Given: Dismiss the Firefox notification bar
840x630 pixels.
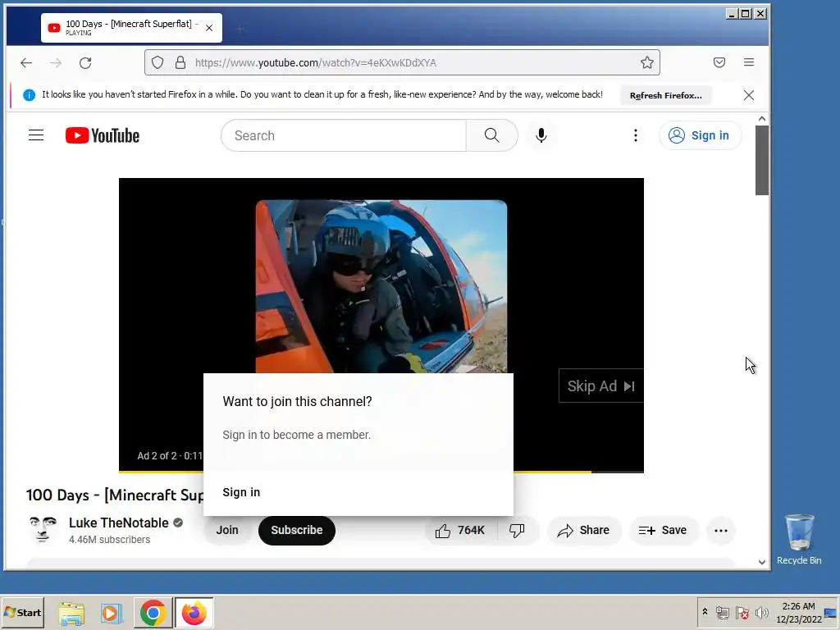Looking at the screenshot, I should pos(749,95).
